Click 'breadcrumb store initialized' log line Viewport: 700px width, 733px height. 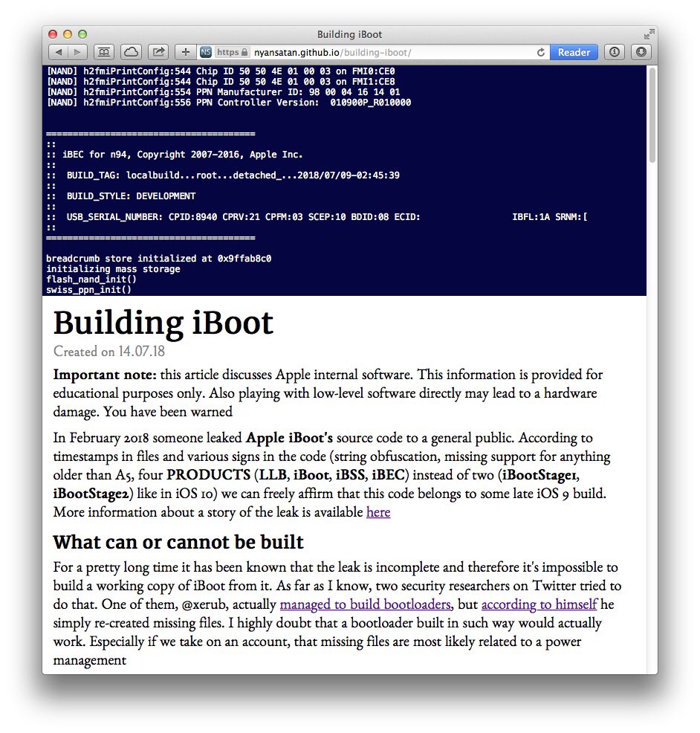pos(159,259)
